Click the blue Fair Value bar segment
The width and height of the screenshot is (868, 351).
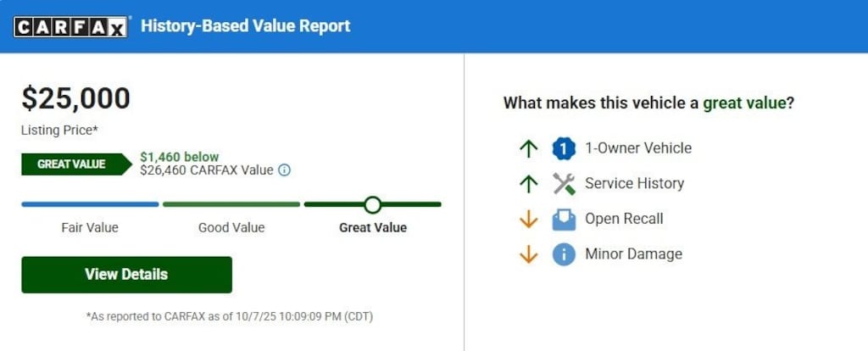(x=90, y=204)
